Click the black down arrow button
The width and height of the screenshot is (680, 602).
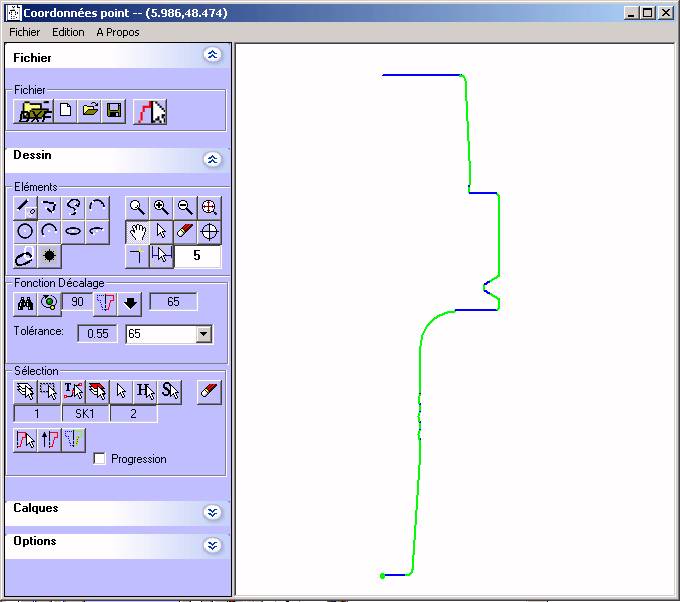click(x=130, y=303)
